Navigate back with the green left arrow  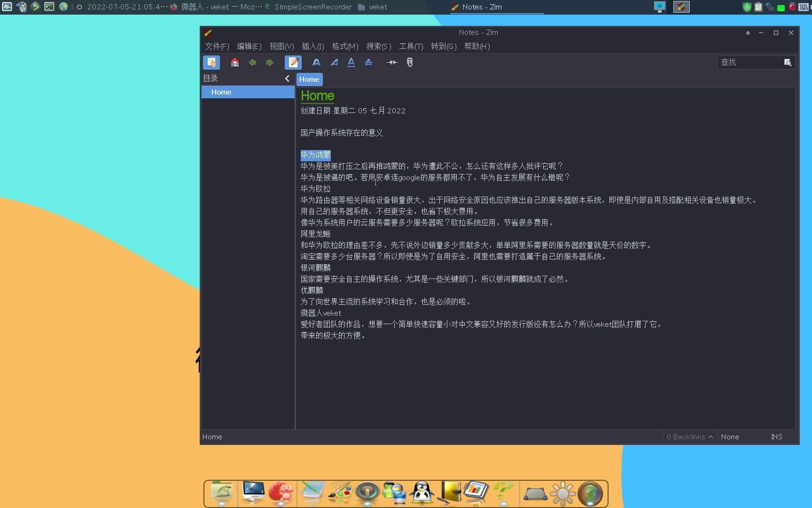252,62
